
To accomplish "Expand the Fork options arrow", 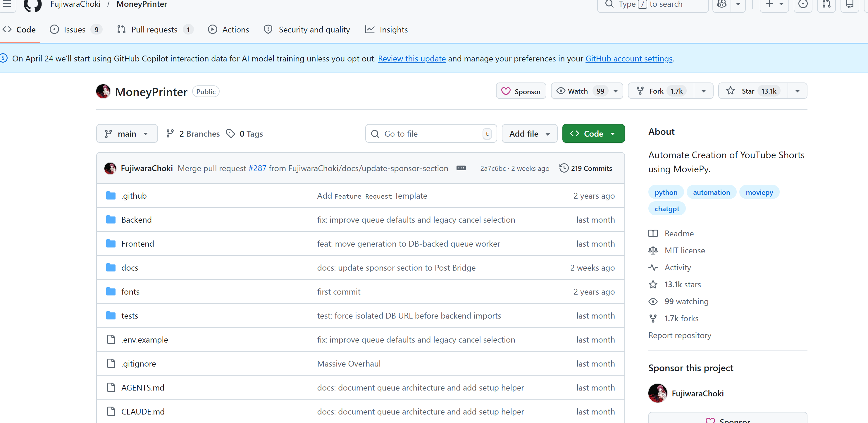I will [703, 91].
